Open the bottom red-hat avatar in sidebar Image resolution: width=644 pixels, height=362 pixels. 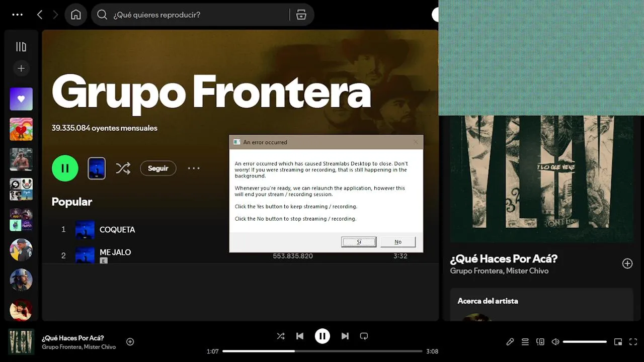click(x=21, y=310)
